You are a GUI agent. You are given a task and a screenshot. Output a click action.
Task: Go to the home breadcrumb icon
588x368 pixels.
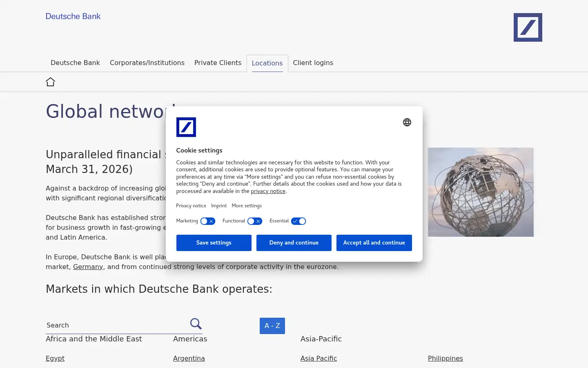[x=50, y=82]
